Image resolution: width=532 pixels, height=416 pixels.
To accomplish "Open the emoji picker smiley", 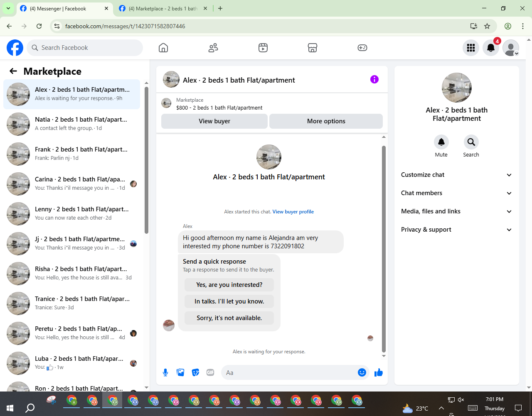I will tap(362, 372).
